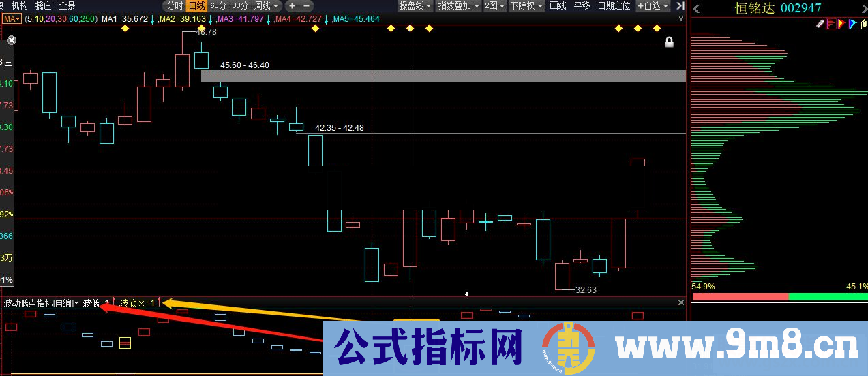Open the 全景 menu

pos(67,5)
